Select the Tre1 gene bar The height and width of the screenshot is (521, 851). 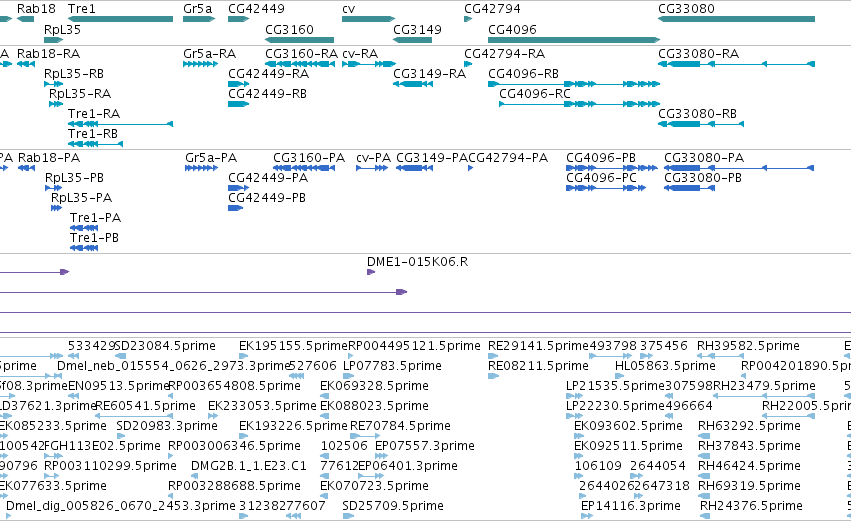120,19
